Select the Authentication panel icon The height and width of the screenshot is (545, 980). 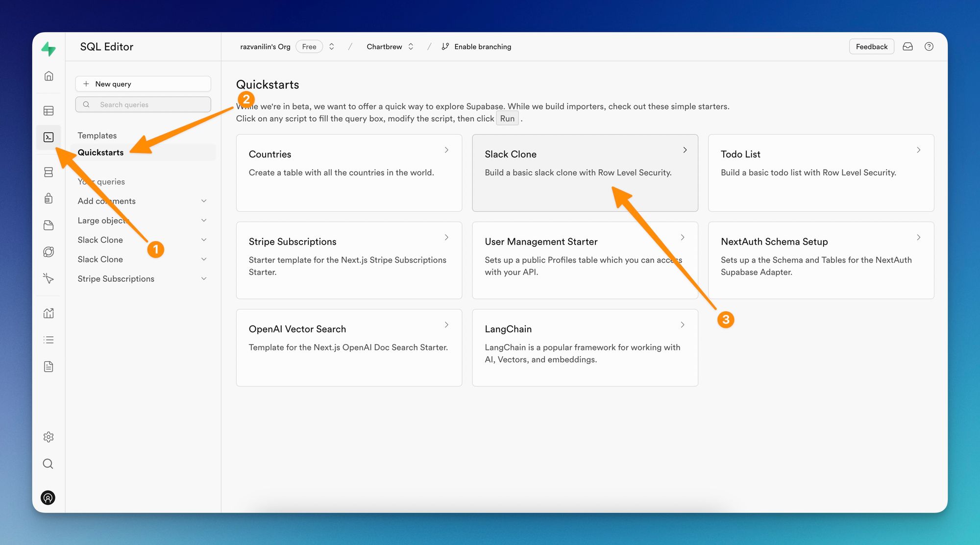pyautogui.click(x=49, y=198)
